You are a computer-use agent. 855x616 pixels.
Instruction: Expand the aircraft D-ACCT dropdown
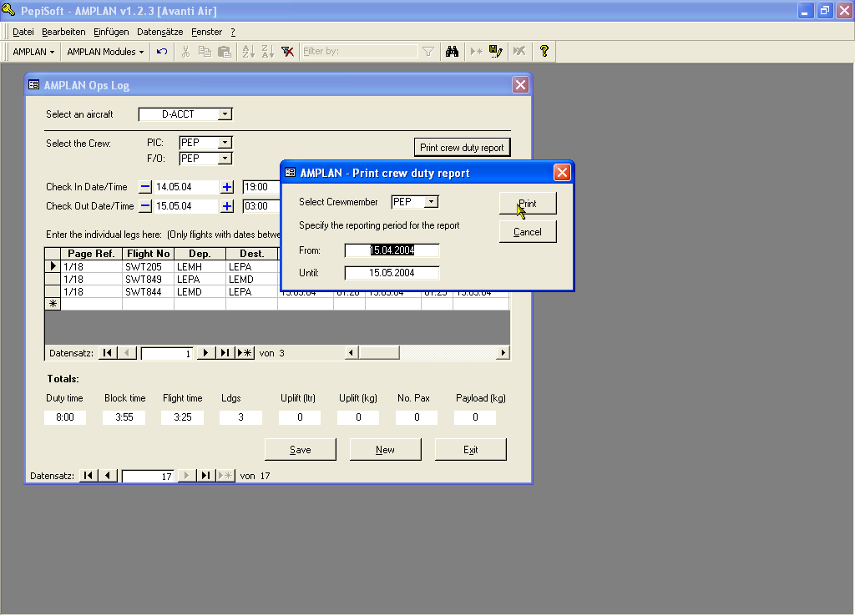pyautogui.click(x=225, y=114)
